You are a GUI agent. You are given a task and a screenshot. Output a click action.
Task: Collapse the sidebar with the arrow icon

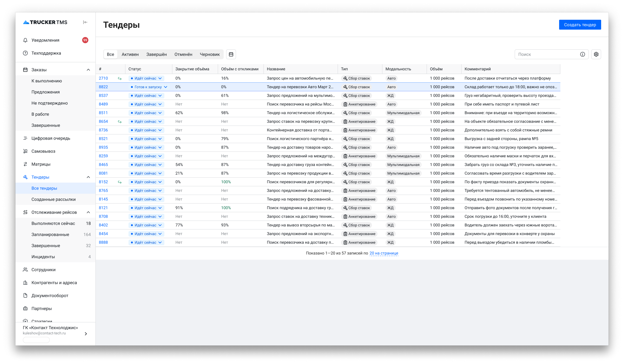[85, 22]
